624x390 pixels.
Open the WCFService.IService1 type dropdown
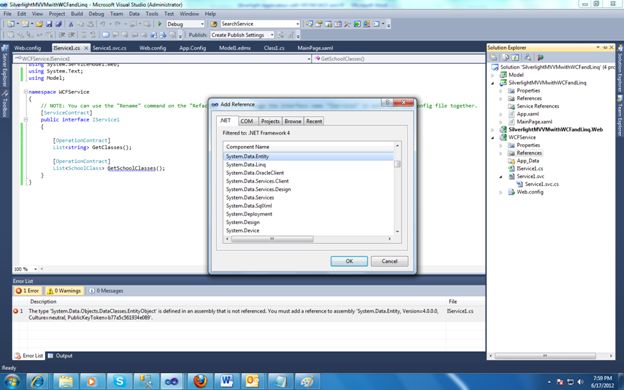point(309,59)
